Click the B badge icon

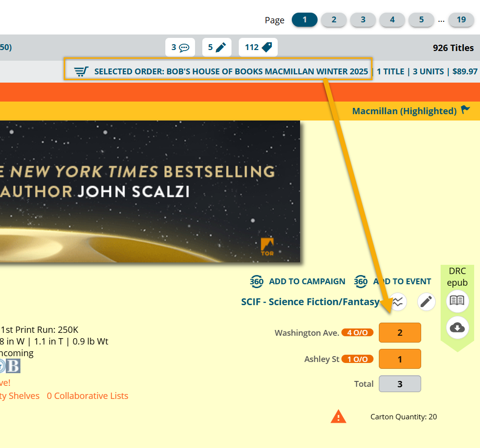[x=13, y=366]
